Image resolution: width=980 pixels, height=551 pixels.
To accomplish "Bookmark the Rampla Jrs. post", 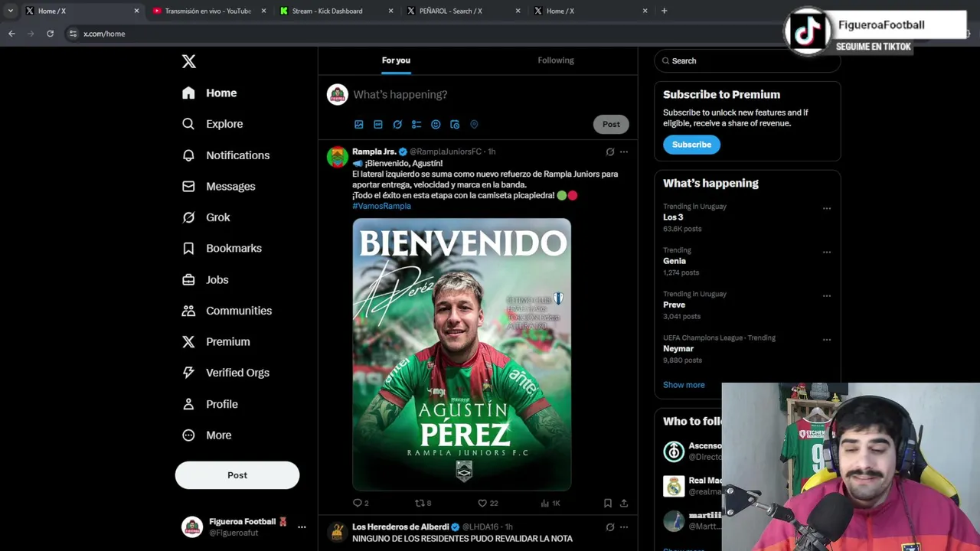I will 608,503.
